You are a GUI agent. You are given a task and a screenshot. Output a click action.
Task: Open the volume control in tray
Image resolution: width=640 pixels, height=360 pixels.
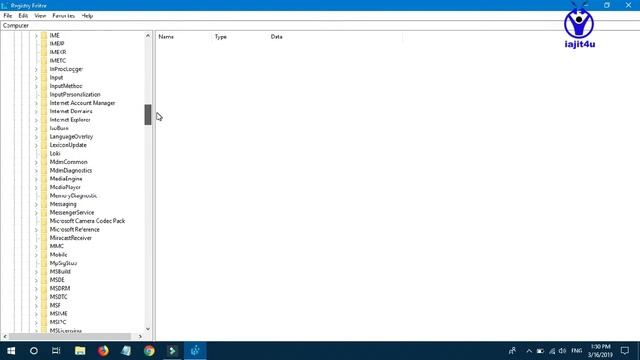click(x=562, y=351)
